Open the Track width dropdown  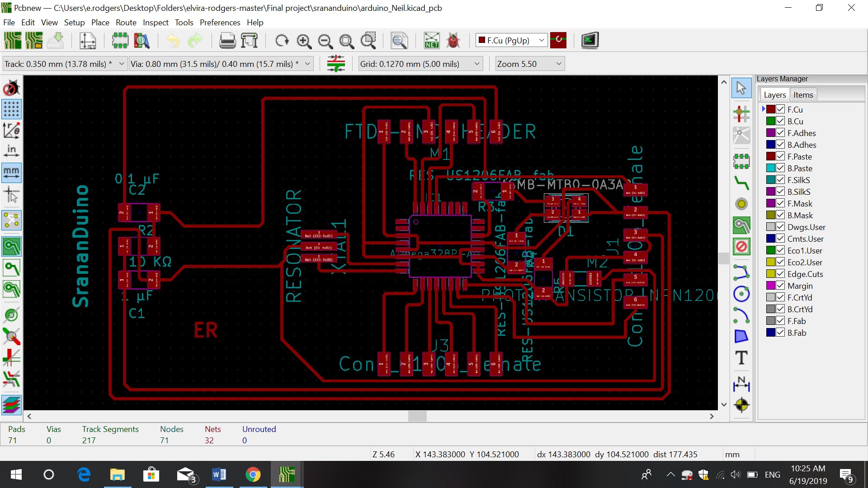121,64
